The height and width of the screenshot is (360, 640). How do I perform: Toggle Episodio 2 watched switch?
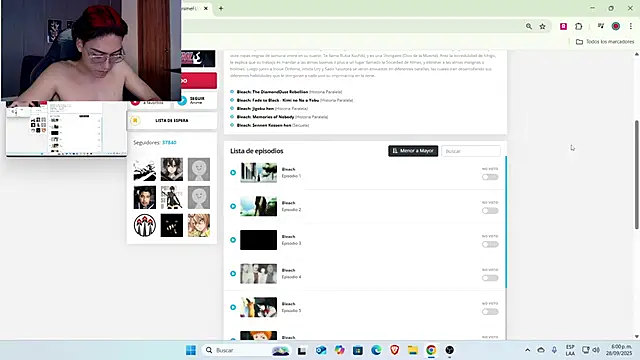click(x=490, y=211)
